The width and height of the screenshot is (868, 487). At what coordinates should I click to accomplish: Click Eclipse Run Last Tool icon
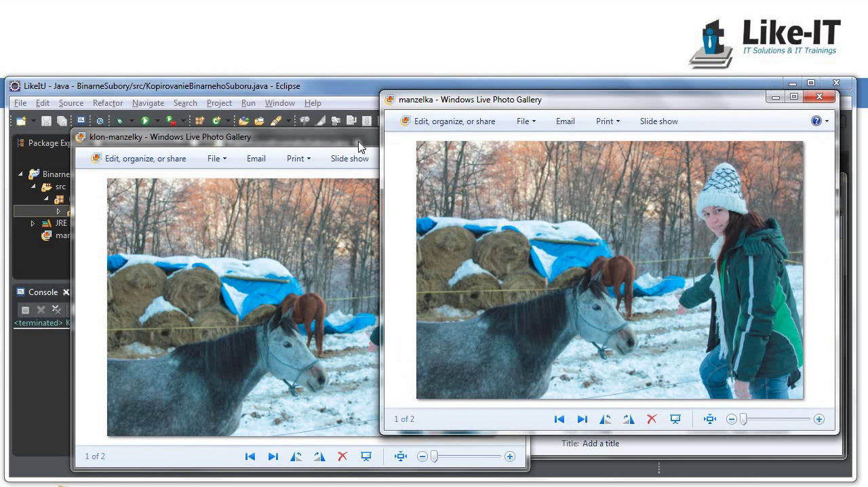[x=172, y=121]
